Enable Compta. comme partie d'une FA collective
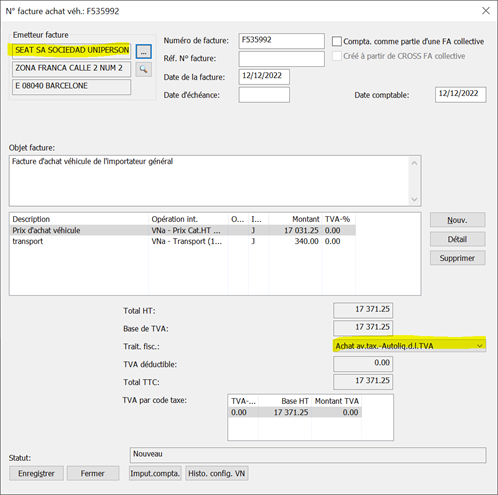 337,41
